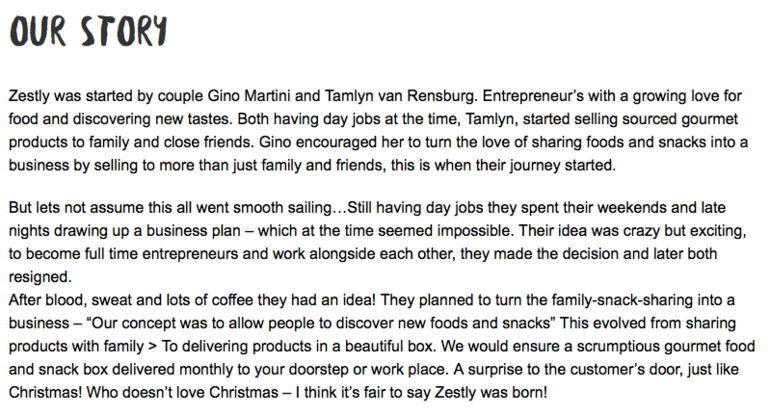
Task: Click the word Entrepreneur's in first paragraph
Action: [x=533, y=96]
